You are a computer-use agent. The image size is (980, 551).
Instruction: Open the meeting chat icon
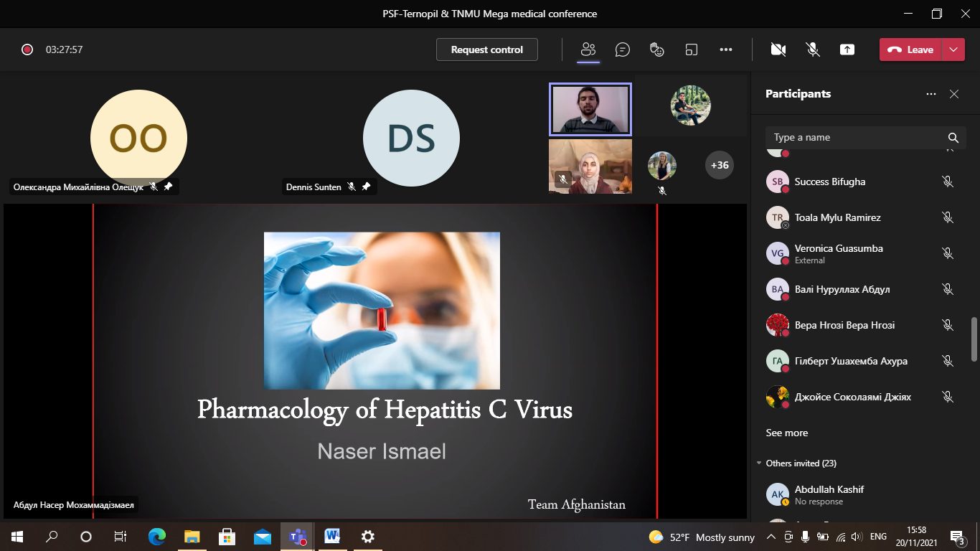[x=623, y=50]
